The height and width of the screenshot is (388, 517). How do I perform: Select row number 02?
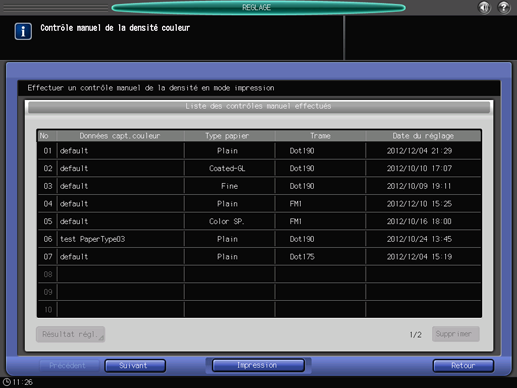coord(259,168)
